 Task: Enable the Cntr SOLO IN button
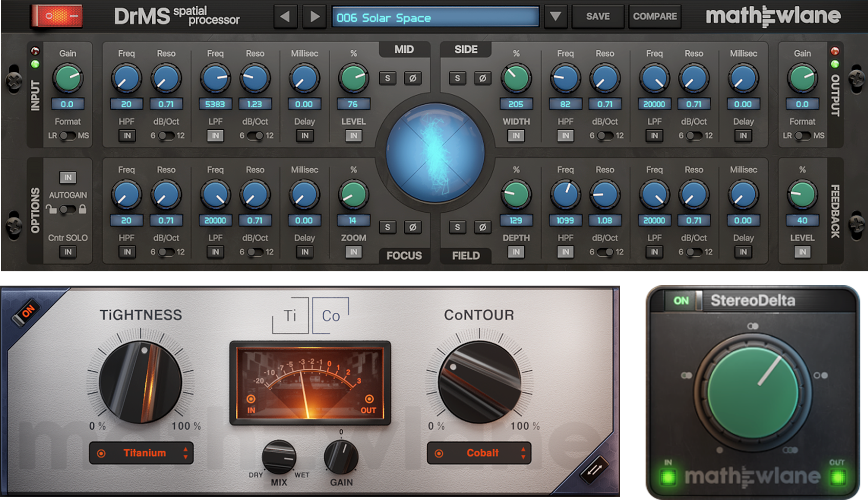coord(68,252)
